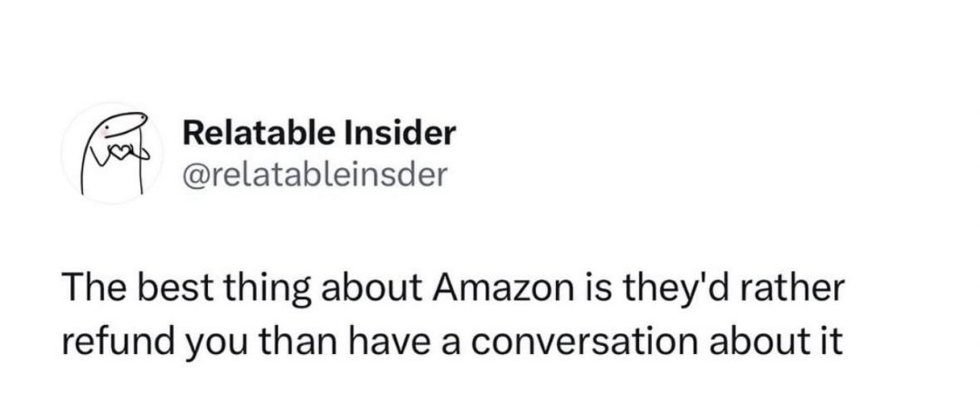Open the Relatable Insider profile avatar
Viewport: 980px width, 420px height.
point(111,154)
